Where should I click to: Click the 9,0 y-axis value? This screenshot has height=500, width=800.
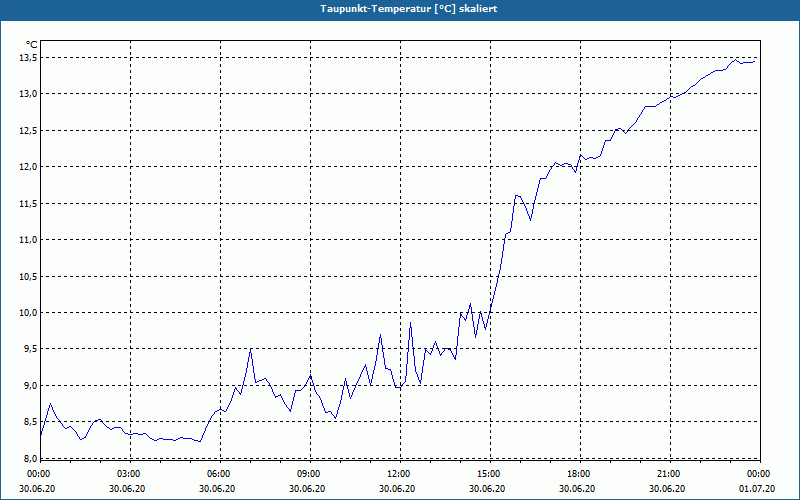click(x=31, y=386)
